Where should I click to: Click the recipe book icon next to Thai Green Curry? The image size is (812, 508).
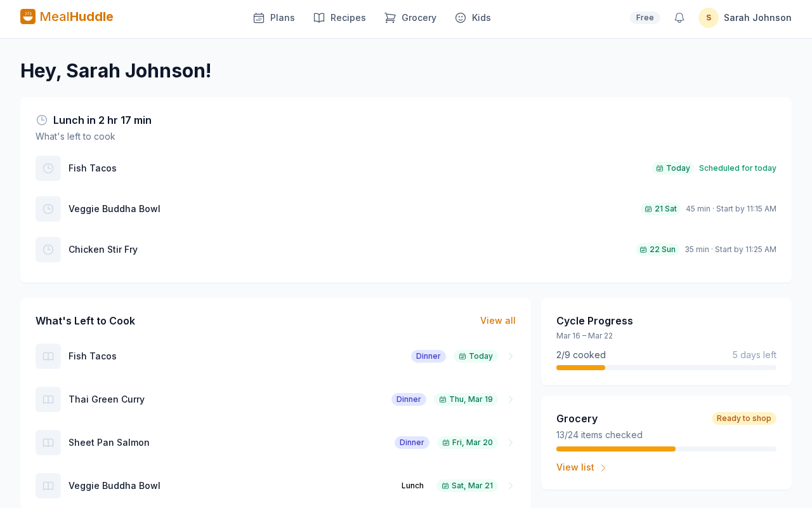pyautogui.click(x=48, y=399)
